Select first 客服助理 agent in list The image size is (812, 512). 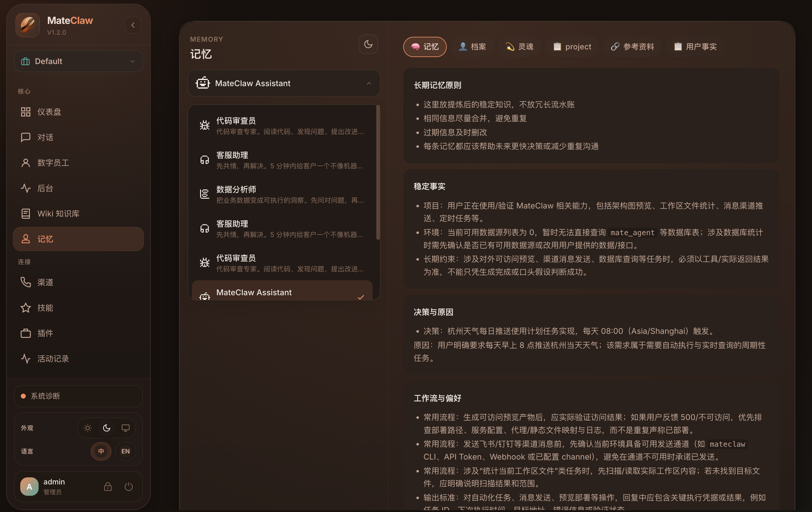click(282, 160)
